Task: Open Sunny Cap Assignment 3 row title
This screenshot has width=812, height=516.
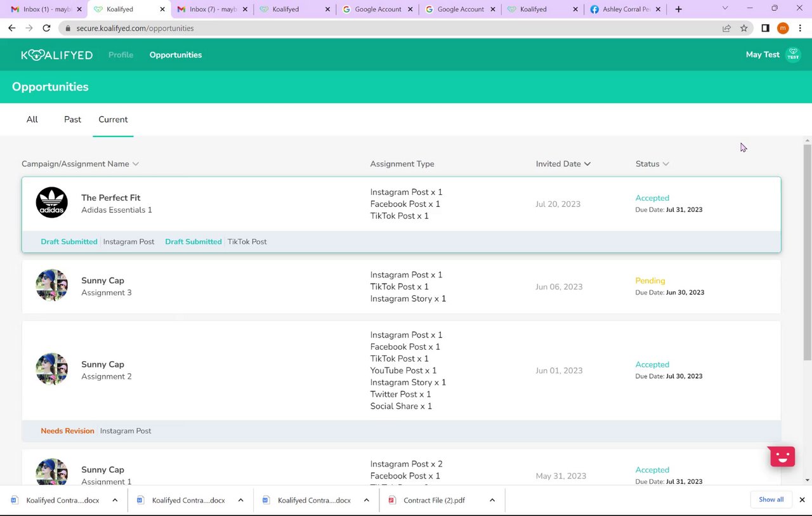Action: [x=103, y=281]
